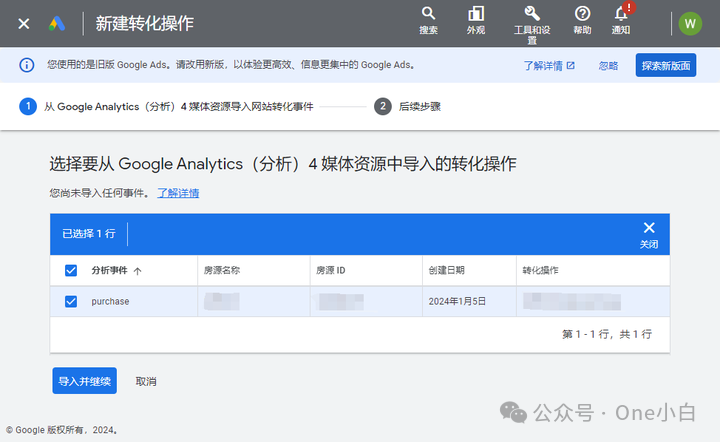This screenshot has width=720, height=442.
Task: Select step 2 后续步骤
Action: pyautogui.click(x=407, y=106)
